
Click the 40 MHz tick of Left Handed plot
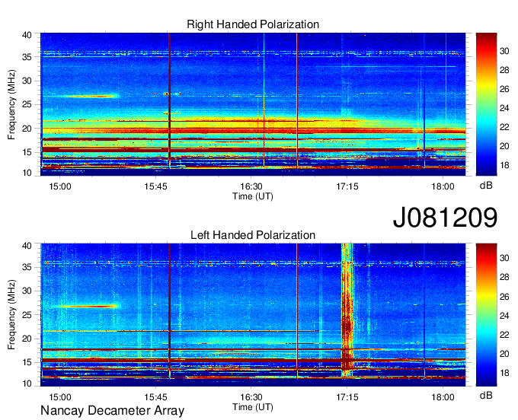(x=27, y=246)
